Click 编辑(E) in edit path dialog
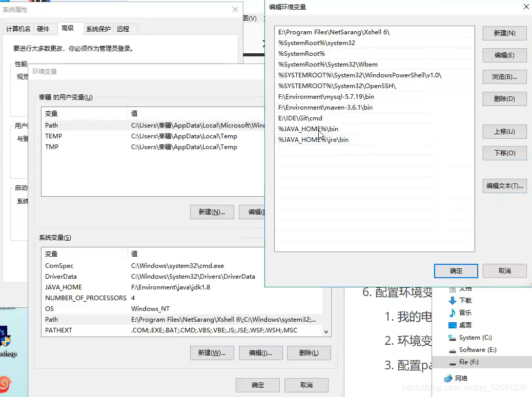This screenshot has height=397, width=532. tap(504, 55)
